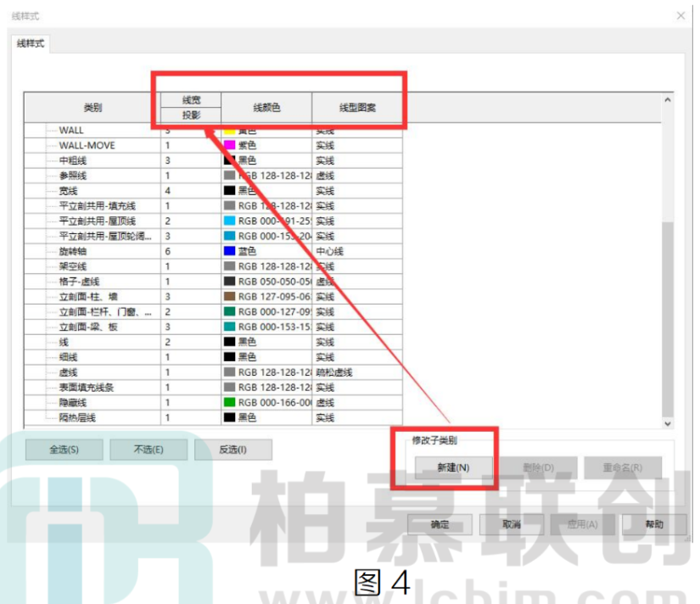Open the line pattern 实线 of 细线
This screenshot has width=700, height=604.
click(357, 357)
